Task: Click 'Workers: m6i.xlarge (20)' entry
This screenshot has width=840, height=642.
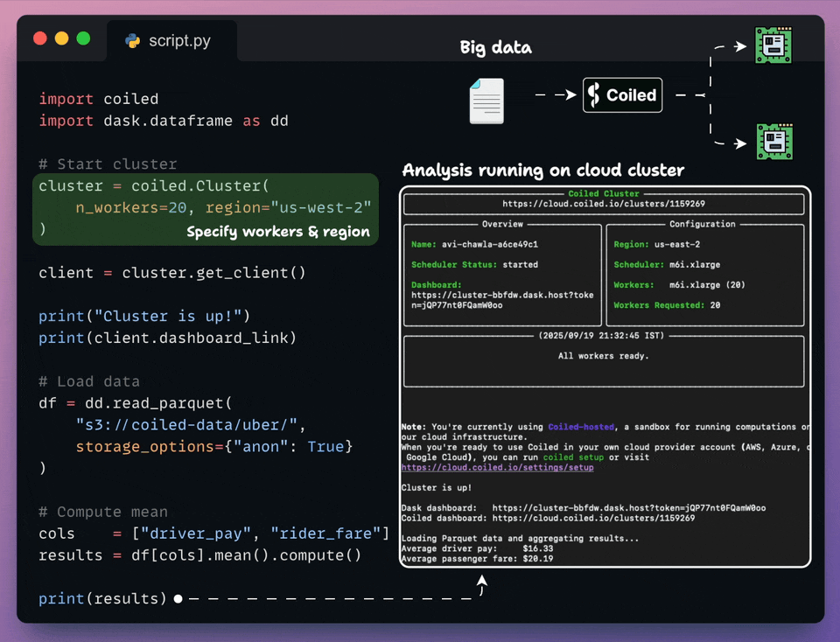Action: pyautogui.click(x=679, y=285)
